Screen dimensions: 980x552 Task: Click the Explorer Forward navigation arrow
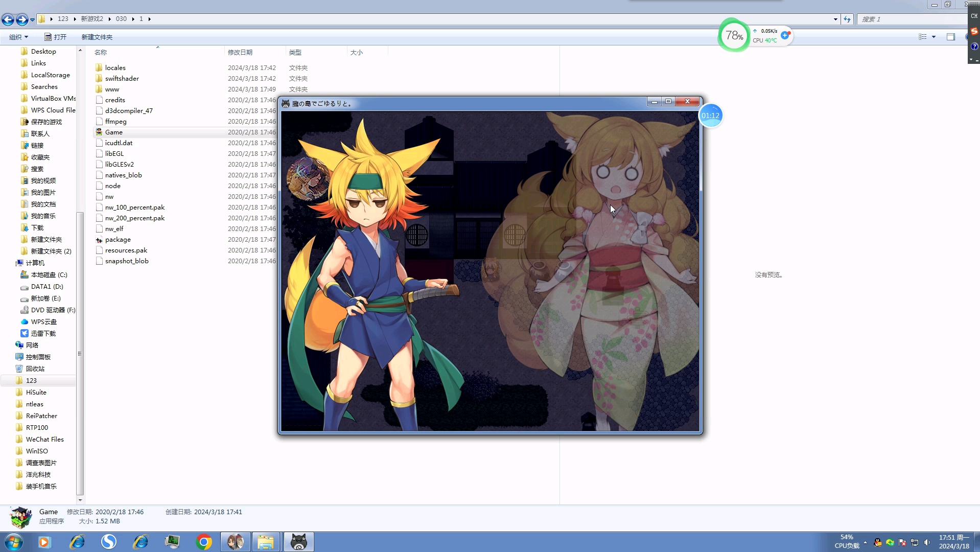pos(22,19)
